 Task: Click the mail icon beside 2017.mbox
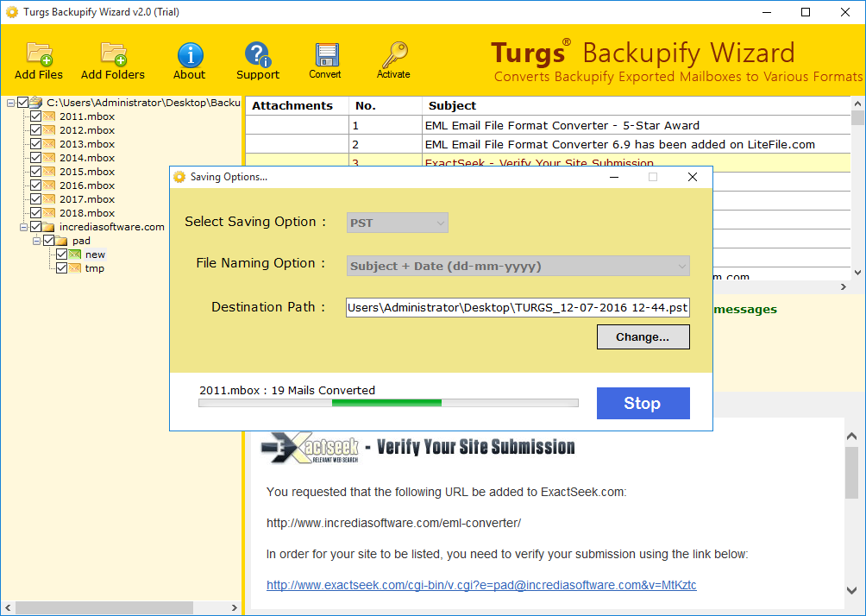point(49,199)
